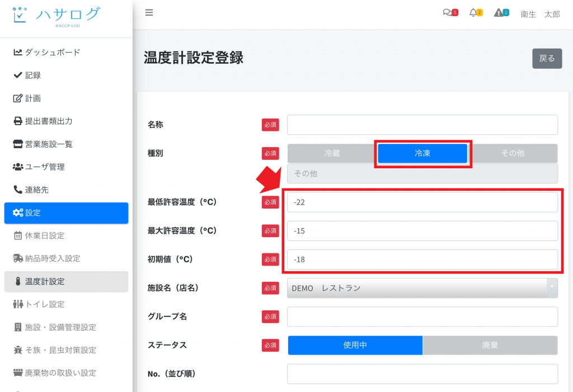Click the ハサログ logo
Viewport: 573px width, 392px height.
click(56, 16)
